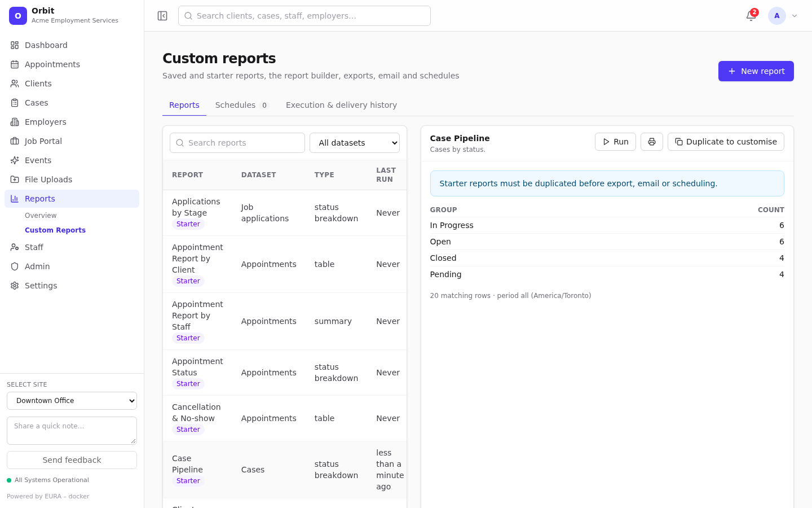
Task: Click the user avatar labeled A
Action: point(777,16)
